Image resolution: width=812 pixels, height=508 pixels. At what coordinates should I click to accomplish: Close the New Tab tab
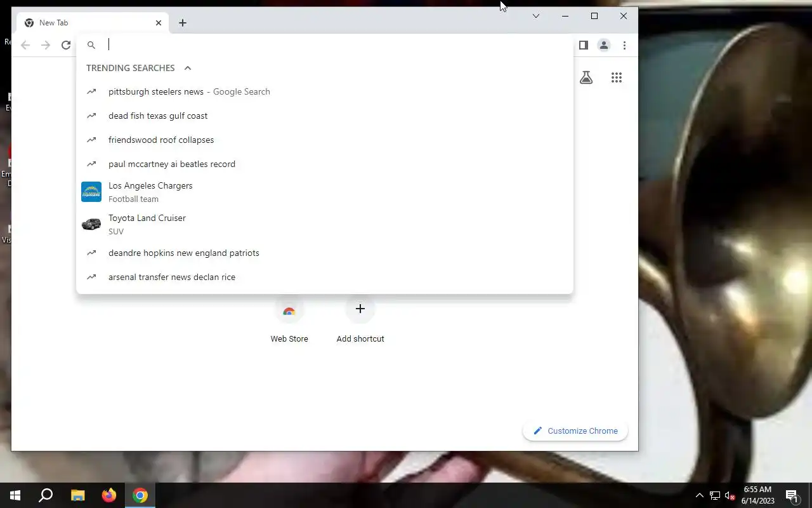pos(159,23)
